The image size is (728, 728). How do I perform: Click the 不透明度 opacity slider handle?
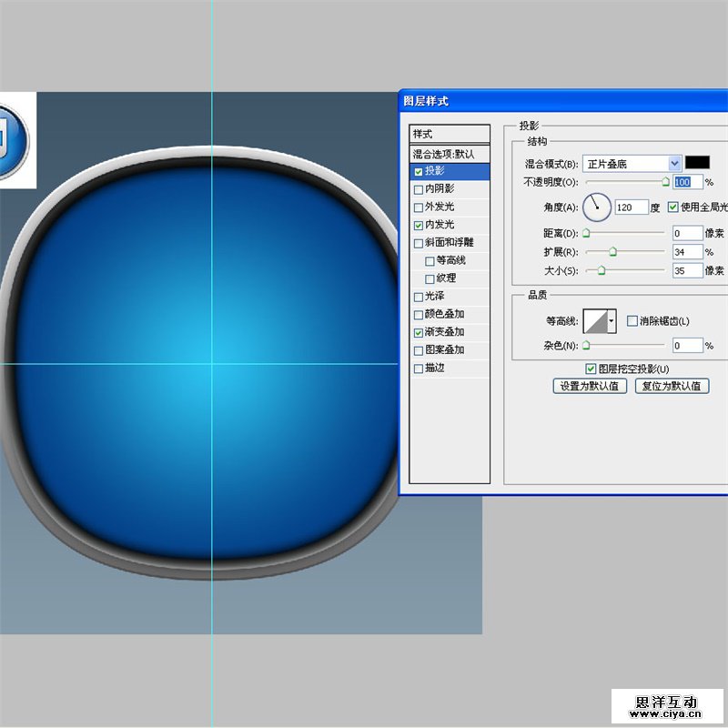(665, 182)
